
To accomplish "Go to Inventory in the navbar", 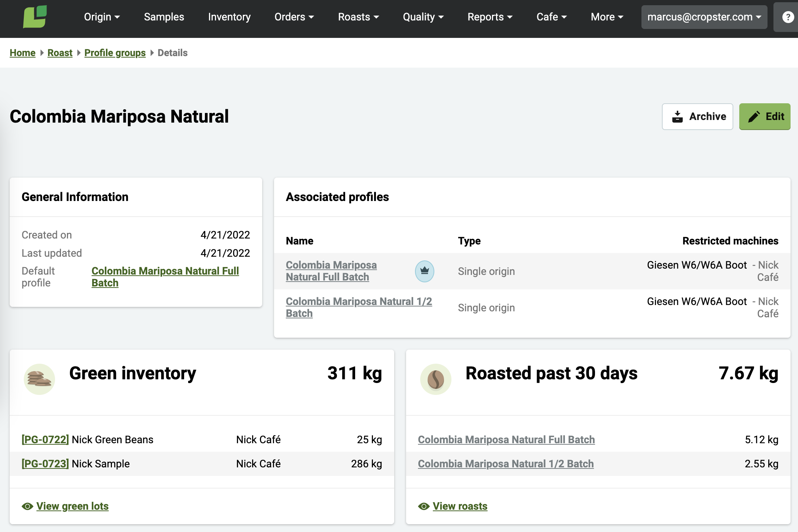I will pos(229,17).
